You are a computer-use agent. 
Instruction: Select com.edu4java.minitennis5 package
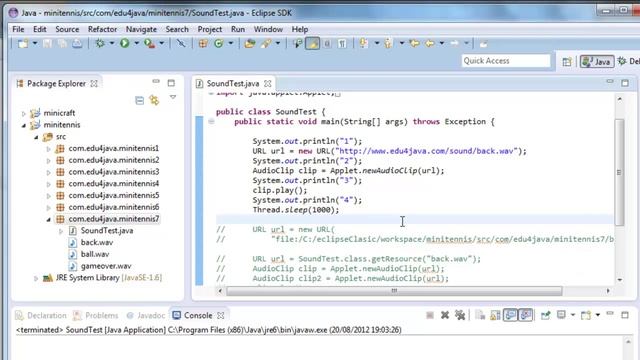click(113, 196)
